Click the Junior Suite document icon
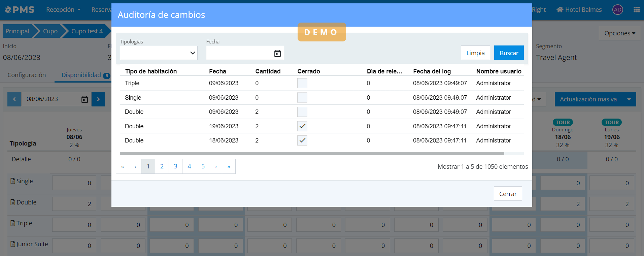644x256 pixels. tap(13, 244)
